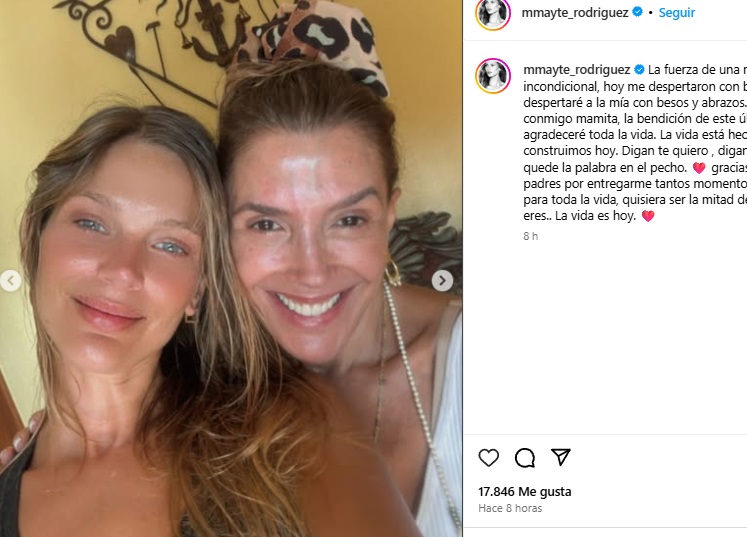
Task: Click the heart emoji after 'La vida es hoy'
Action: pyautogui.click(x=648, y=216)
